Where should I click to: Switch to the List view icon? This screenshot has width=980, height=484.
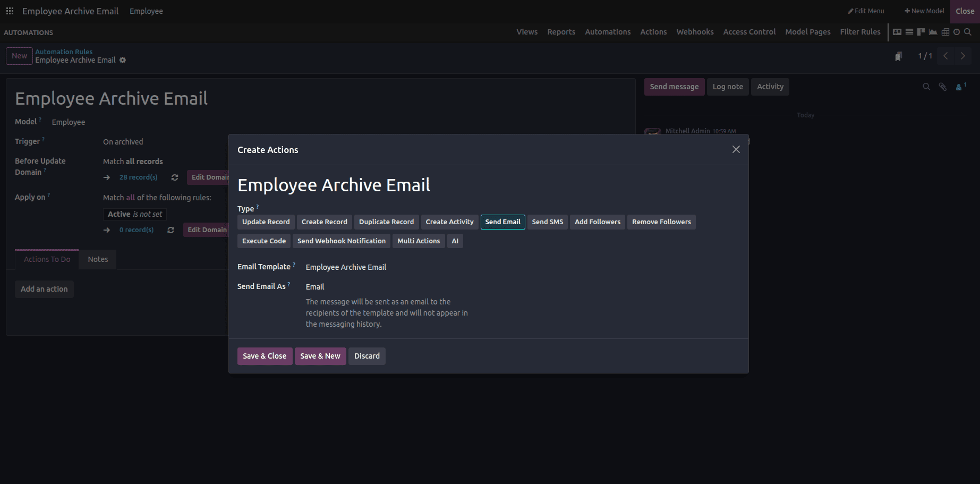909,32
